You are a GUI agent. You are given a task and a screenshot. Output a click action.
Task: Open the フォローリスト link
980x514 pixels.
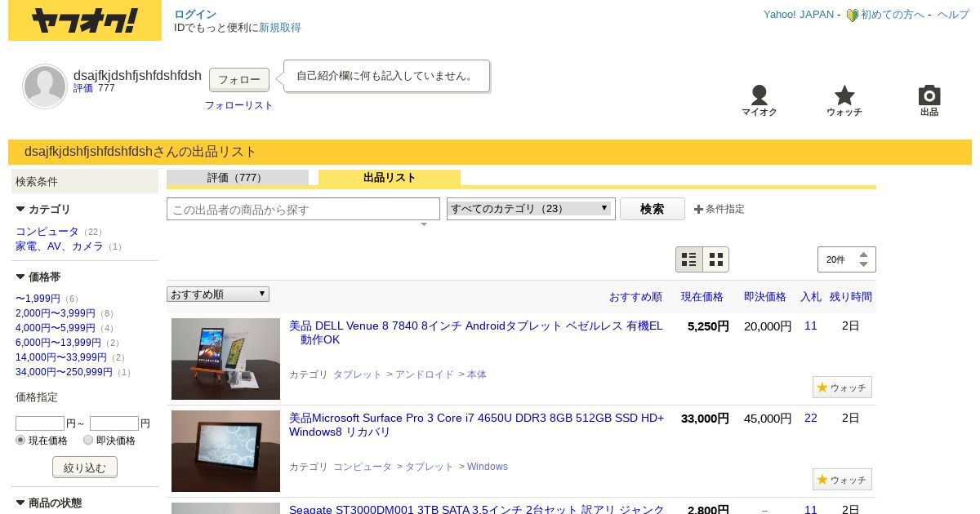coord(239,105)
